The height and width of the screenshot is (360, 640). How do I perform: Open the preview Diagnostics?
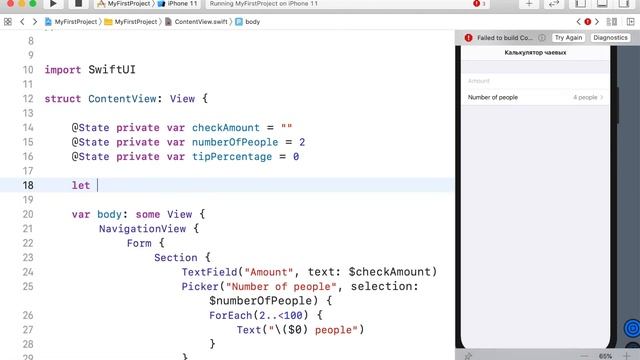click(x=610, y=38)
